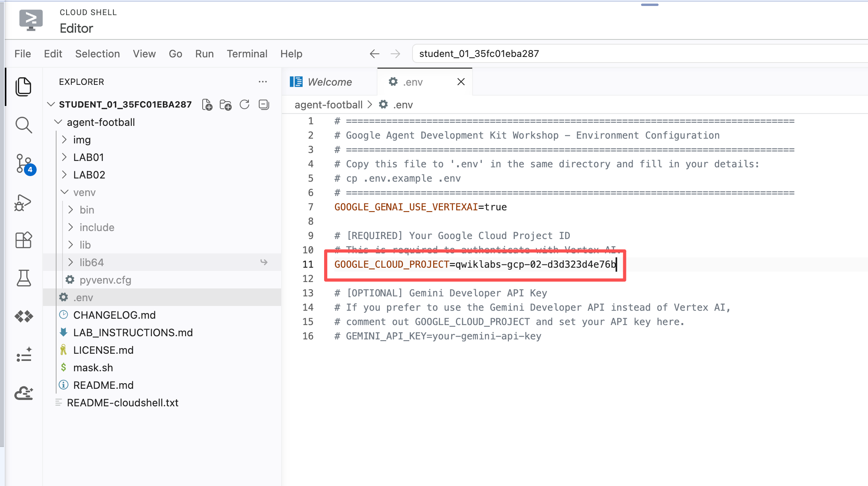Open the Go menu
The height and width of the screenshot is (486, 868).
[176, 54]
